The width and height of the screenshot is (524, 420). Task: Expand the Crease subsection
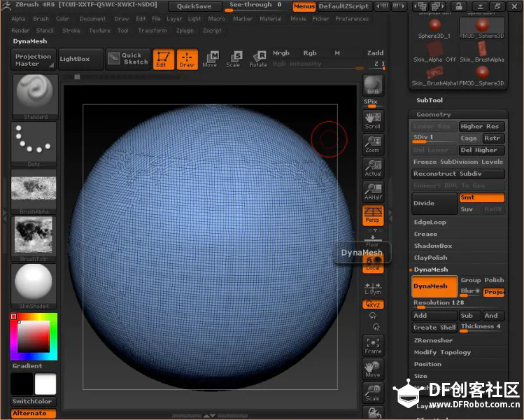pos(425,234)
